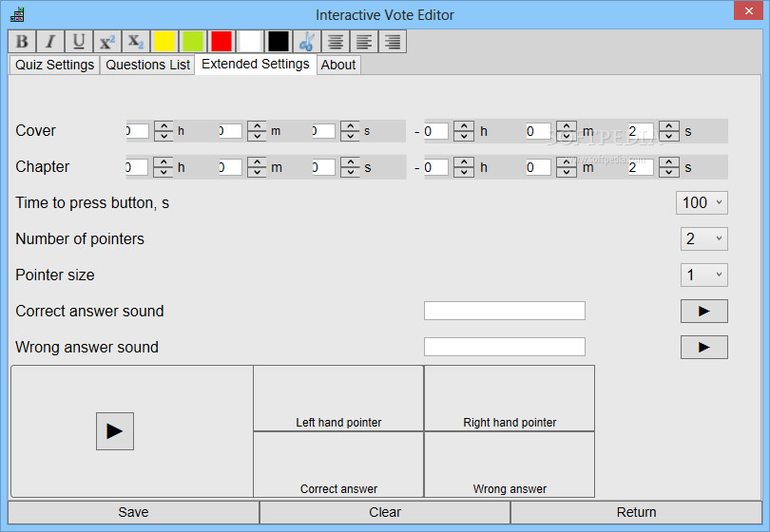Open Time to press button dropdown
Image resolution: width=770 pixels, height=532 pixels.
[702, 202]
